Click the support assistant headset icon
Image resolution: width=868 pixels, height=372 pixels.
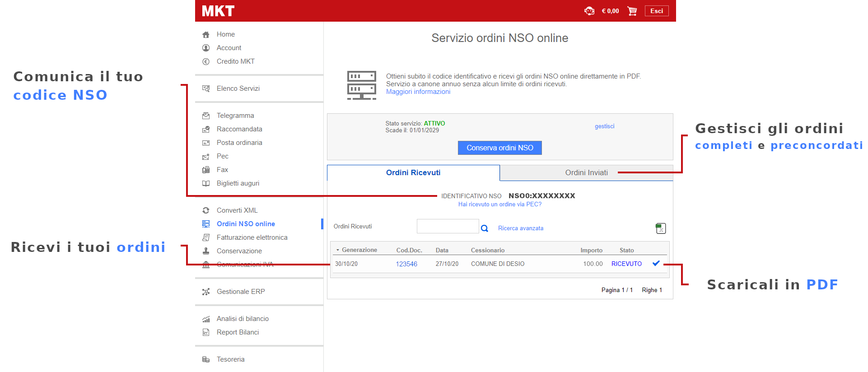coord(589,11)
